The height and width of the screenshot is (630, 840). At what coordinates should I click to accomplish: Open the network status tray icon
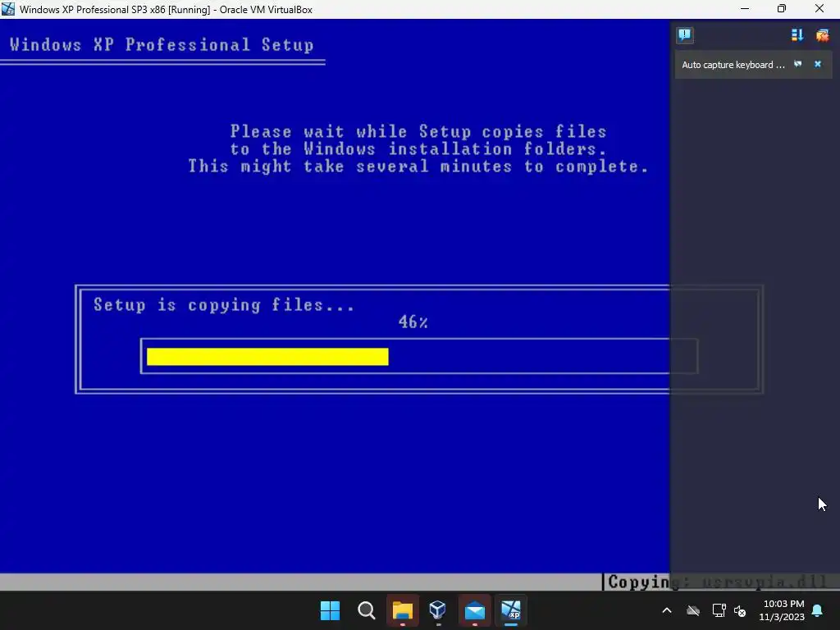click(719, 610)
